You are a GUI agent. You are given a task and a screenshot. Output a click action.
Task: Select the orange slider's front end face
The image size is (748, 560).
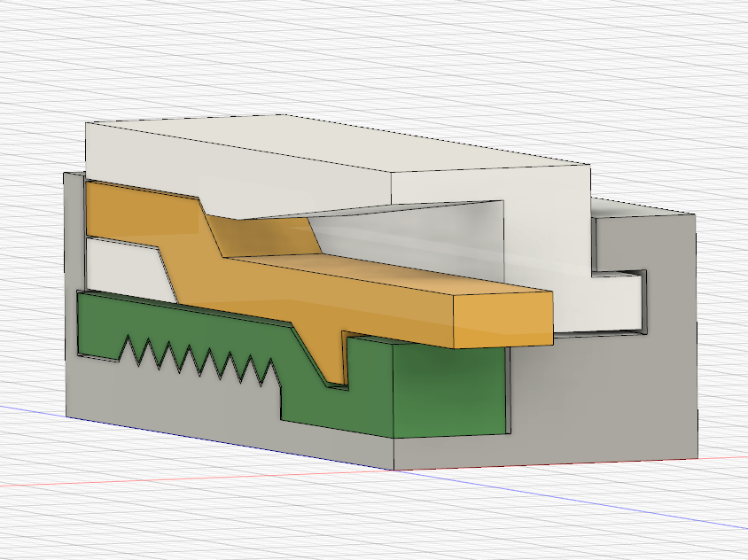503,318
